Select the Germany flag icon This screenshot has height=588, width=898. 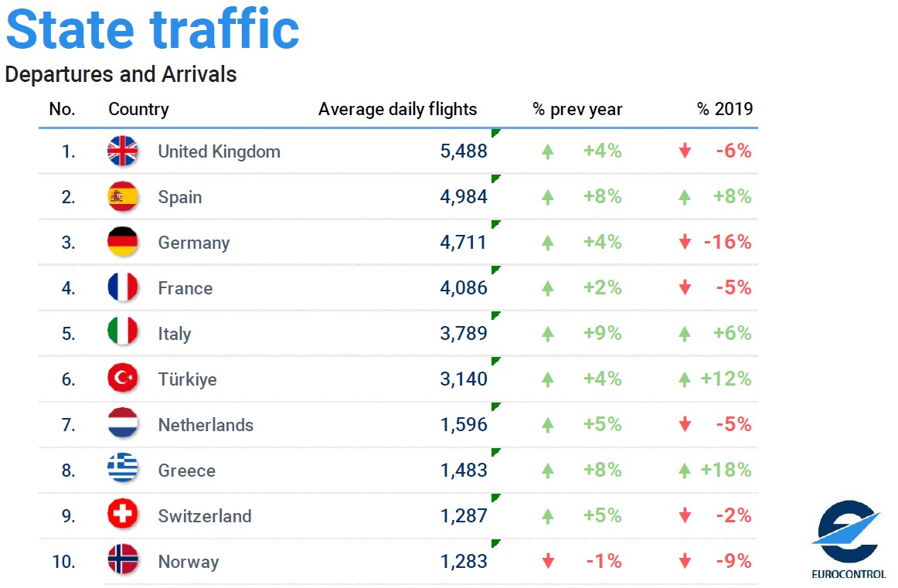coord(123,242)
